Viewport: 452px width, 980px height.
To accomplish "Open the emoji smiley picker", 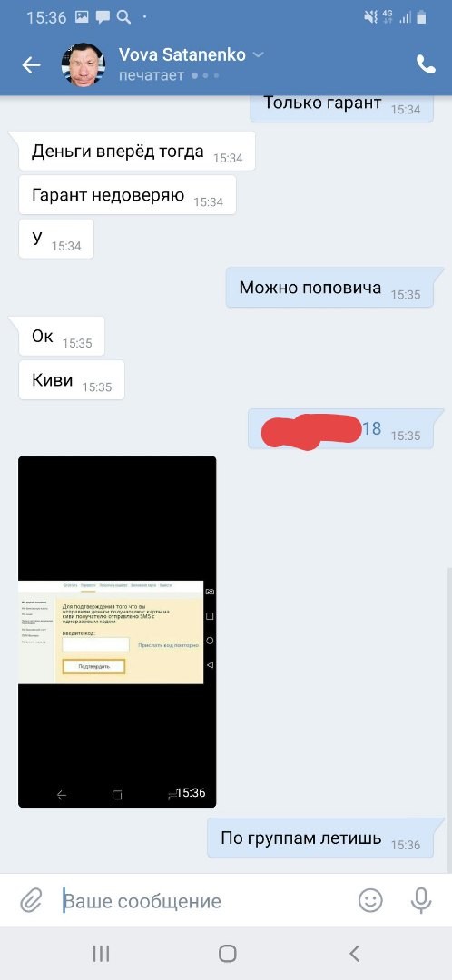I will pos(370,900).
